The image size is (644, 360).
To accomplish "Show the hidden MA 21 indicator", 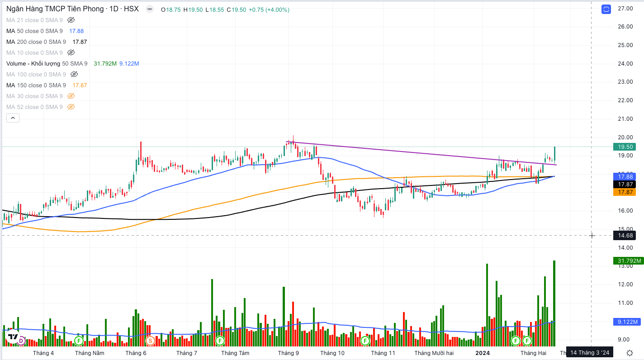I will 71,20.
